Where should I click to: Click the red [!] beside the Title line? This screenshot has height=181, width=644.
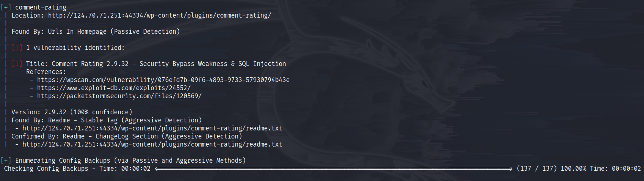click(17, 64)
